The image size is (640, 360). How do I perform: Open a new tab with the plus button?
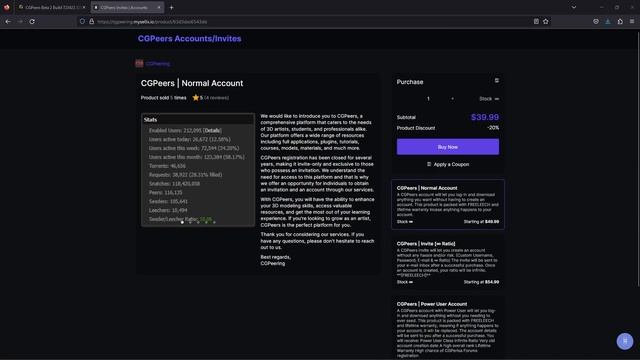[x=171, y=7]
